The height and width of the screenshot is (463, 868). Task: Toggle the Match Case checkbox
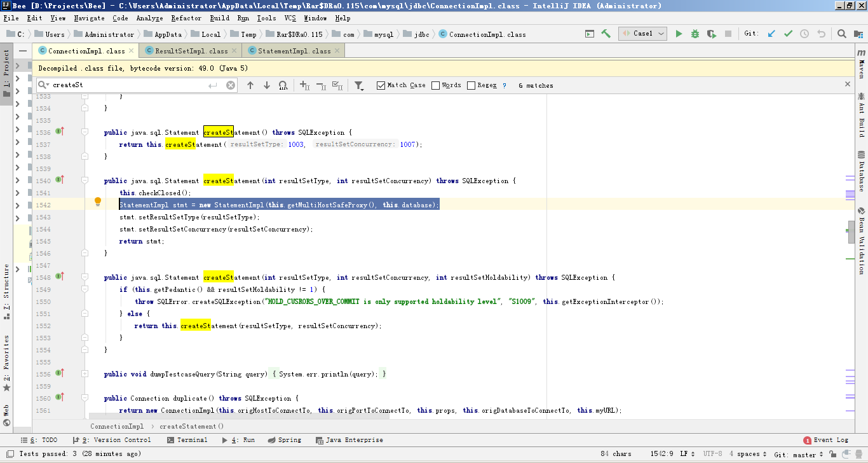(381, 85)
